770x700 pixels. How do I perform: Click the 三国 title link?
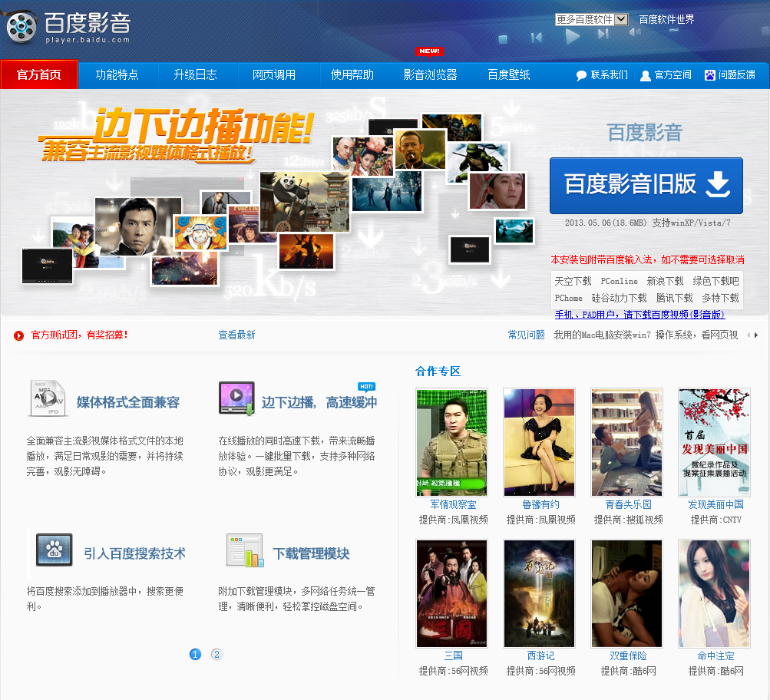click(x=453, y=655)
